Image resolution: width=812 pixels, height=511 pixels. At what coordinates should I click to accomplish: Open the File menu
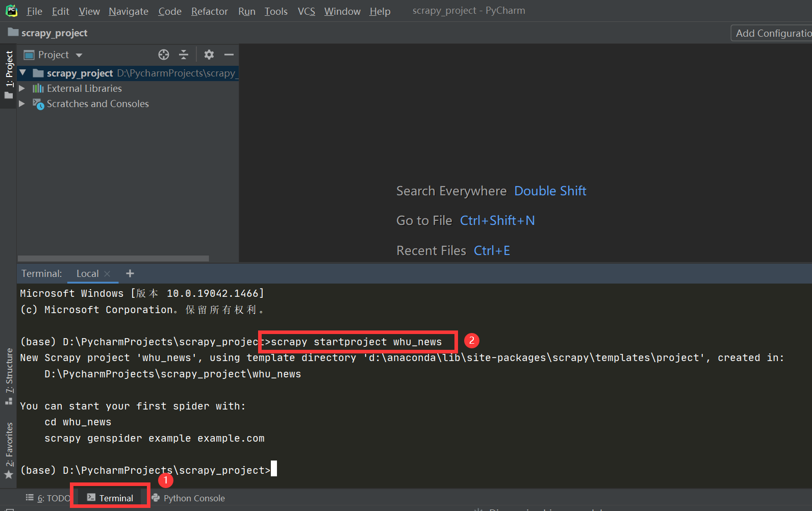coord(34,11)
